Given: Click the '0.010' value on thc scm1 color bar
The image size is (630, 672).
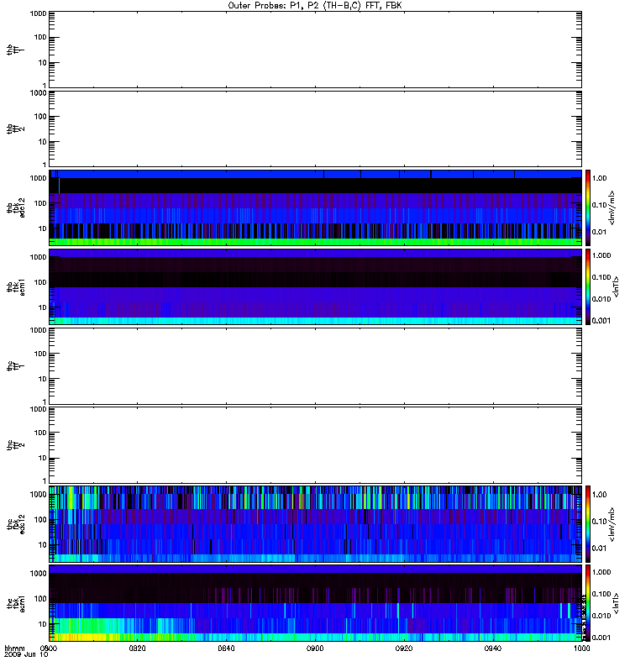Looking at the screenshot, I should (x=601, y=616).
